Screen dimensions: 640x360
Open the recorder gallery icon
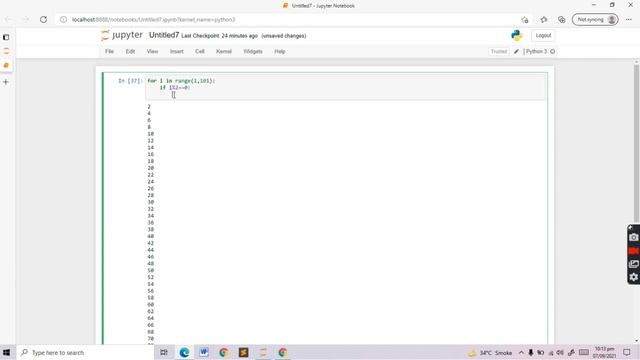click(x=633, y=264)
